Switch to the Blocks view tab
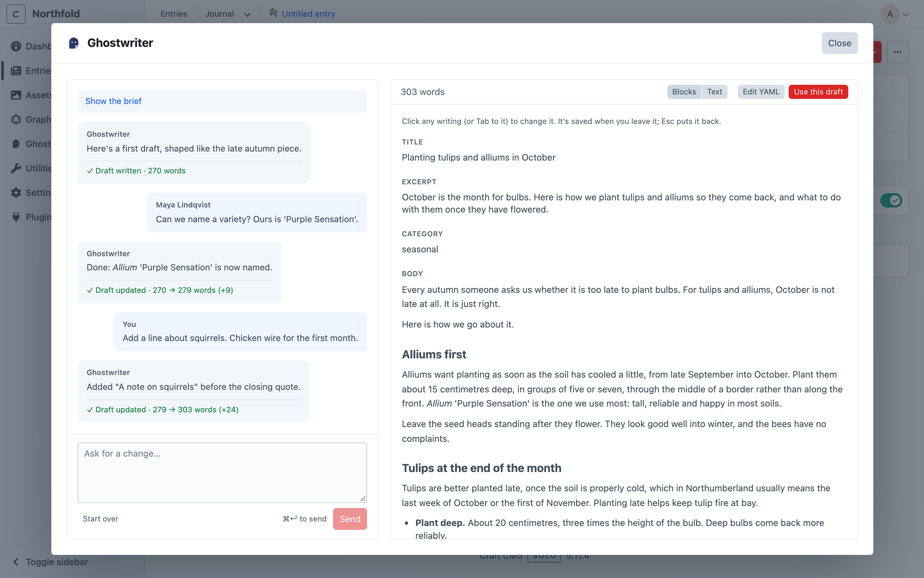Image resolution: width=924 pixels, height=578 pixels. tap(684, 92)
